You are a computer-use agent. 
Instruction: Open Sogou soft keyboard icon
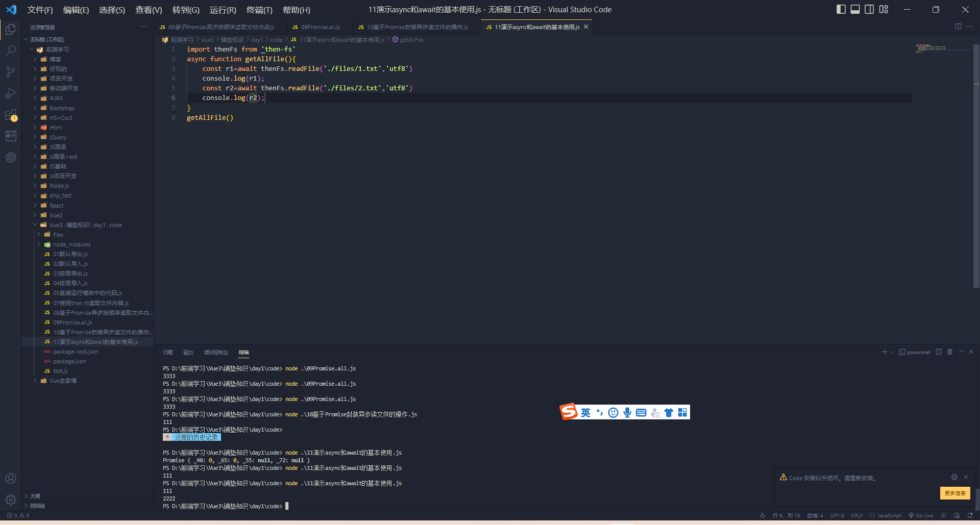pos(641,412)
